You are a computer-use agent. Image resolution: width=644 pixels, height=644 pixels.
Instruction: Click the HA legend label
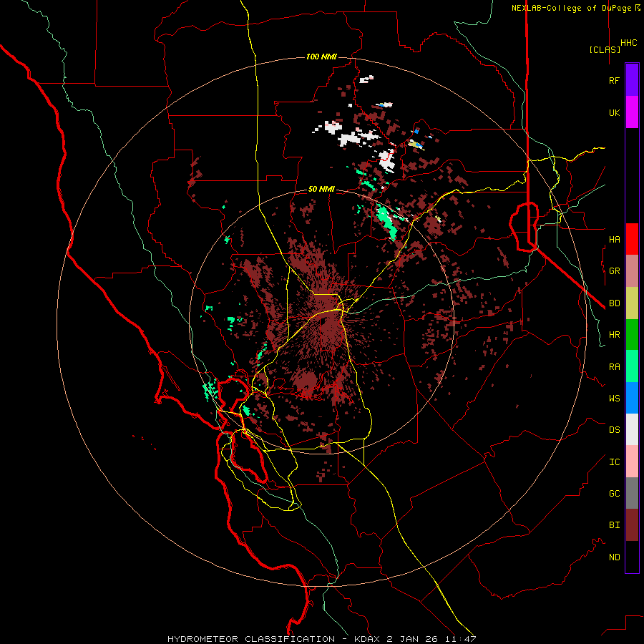pyautogui.click(x=614, y=239)
